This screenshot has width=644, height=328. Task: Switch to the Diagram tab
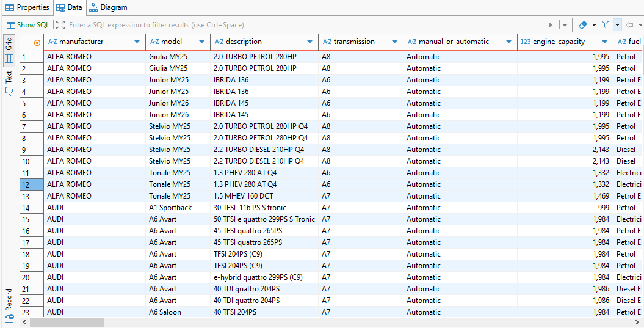click(108, 7)
